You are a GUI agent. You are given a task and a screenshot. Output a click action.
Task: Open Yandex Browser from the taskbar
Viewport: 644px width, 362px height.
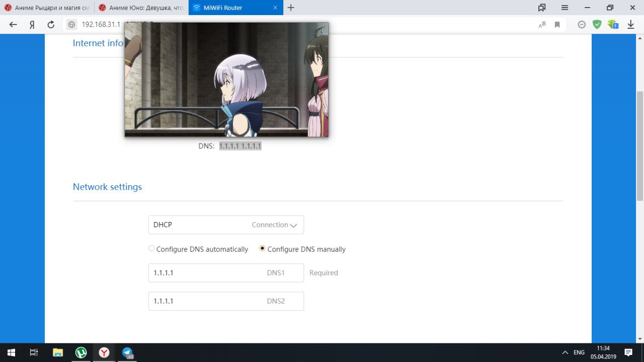[104, 352]
